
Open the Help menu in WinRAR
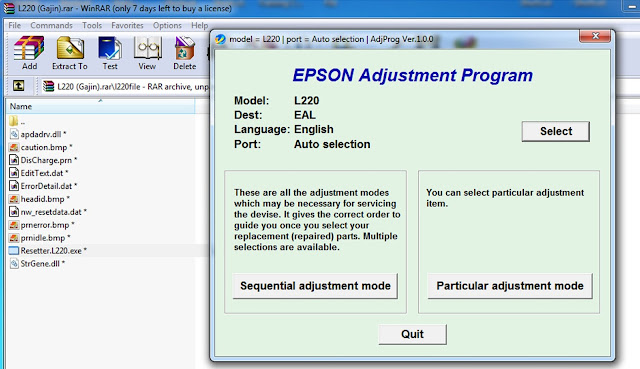click(x=200, y=25)
